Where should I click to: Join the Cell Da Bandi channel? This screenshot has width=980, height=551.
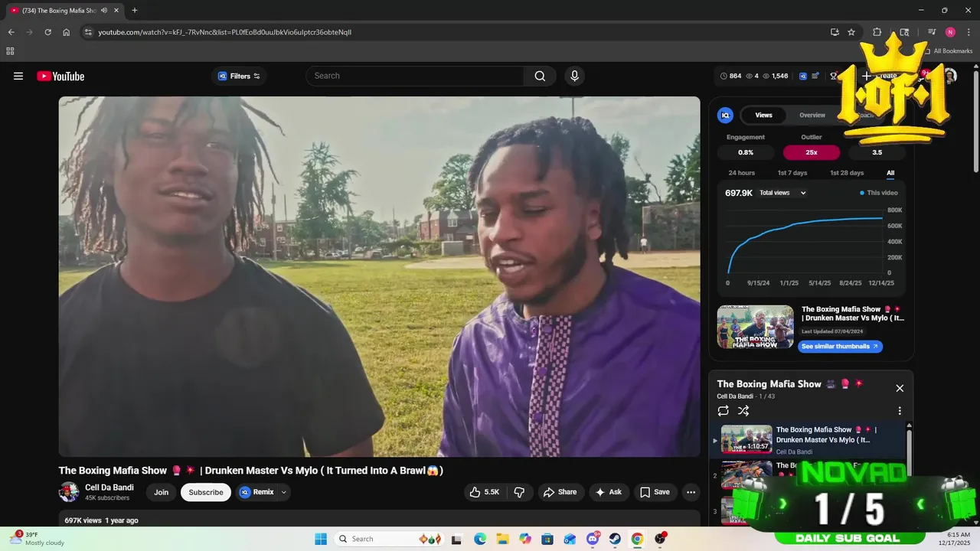click(161, 492)
